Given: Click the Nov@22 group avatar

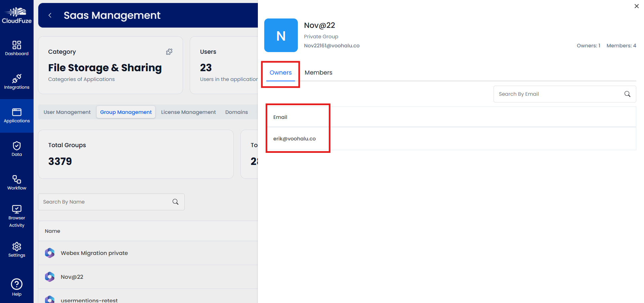Looking at the screenshot, I should 281,35.
